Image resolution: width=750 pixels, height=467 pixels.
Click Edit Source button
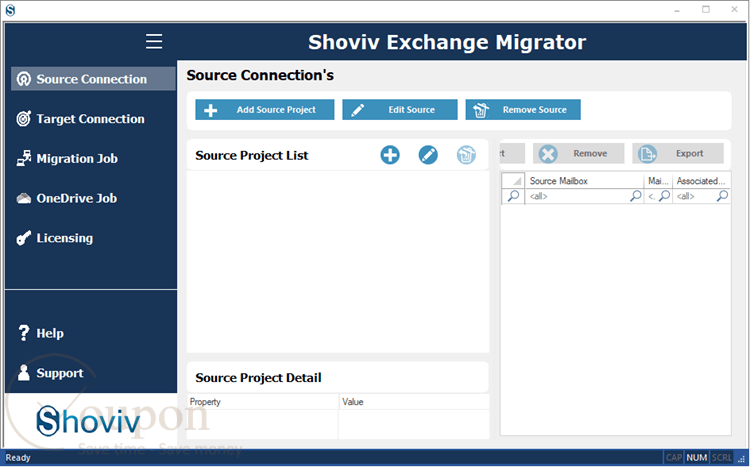pyautogui.click(x=400, y=110)
